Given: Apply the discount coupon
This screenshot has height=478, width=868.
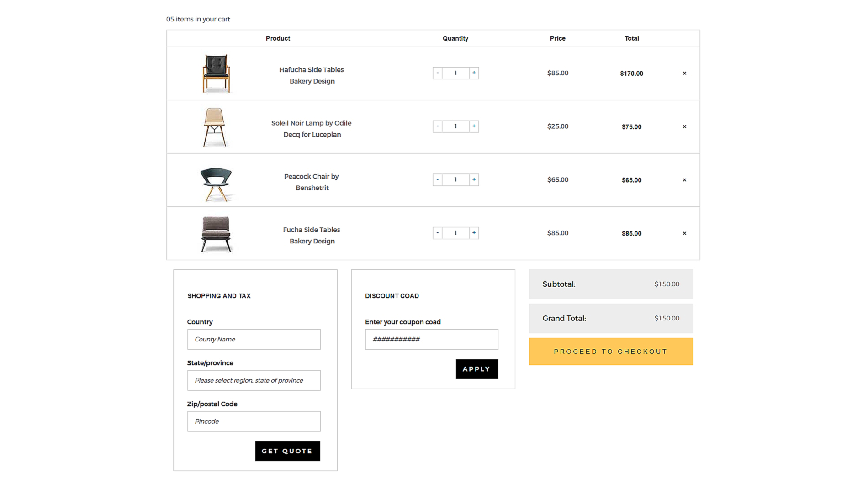Looking at the screenshot, I should [476, 369].
